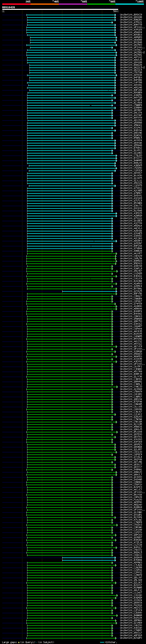Select hit label UniRef100_A8IZ93

click(131, 120)
